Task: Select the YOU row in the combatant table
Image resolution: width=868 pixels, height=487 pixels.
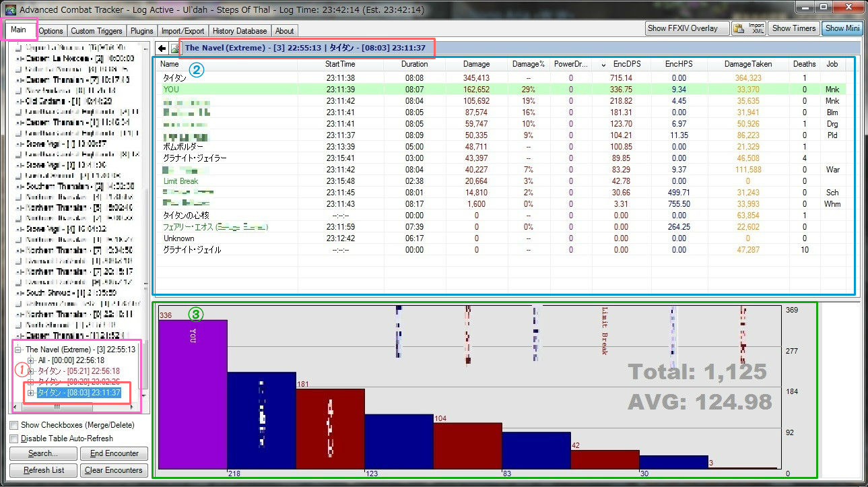Action: click(x=502, y=89)
